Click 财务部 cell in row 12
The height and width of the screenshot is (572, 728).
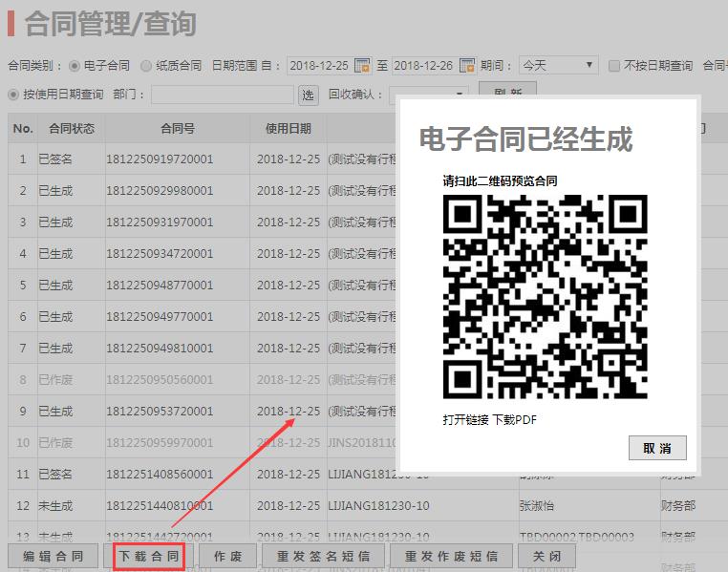click(x=678, y=506)
